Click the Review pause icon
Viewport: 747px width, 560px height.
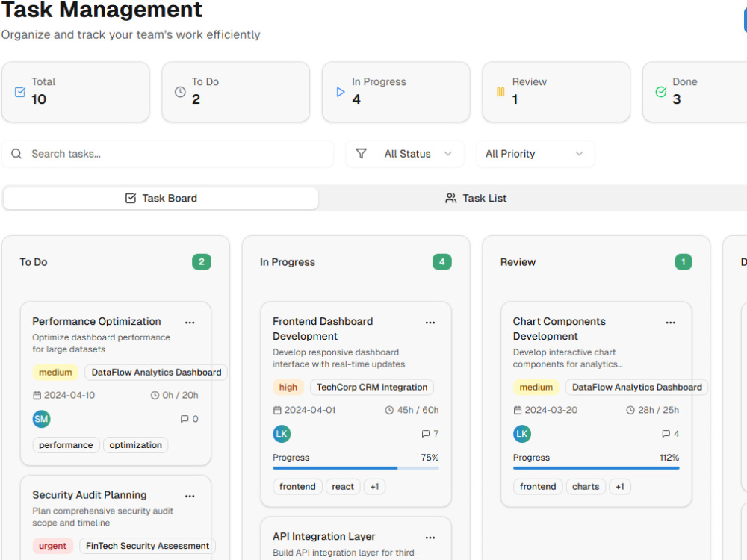point(500,92)
